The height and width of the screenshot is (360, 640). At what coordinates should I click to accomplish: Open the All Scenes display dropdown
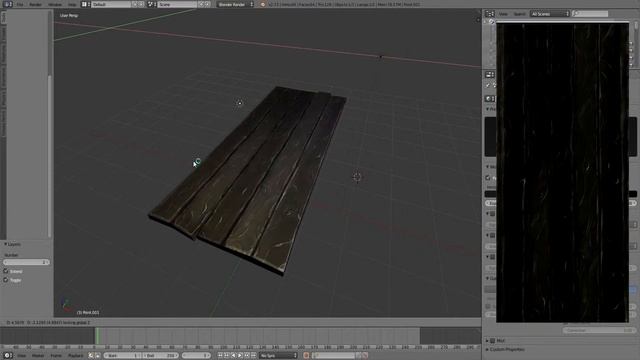click(x=549, y=14)
